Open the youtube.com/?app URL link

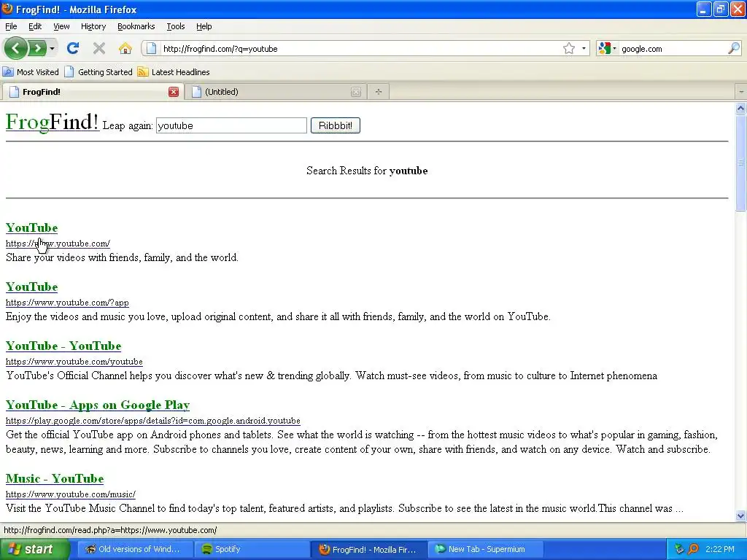click(x=67, y=303)
